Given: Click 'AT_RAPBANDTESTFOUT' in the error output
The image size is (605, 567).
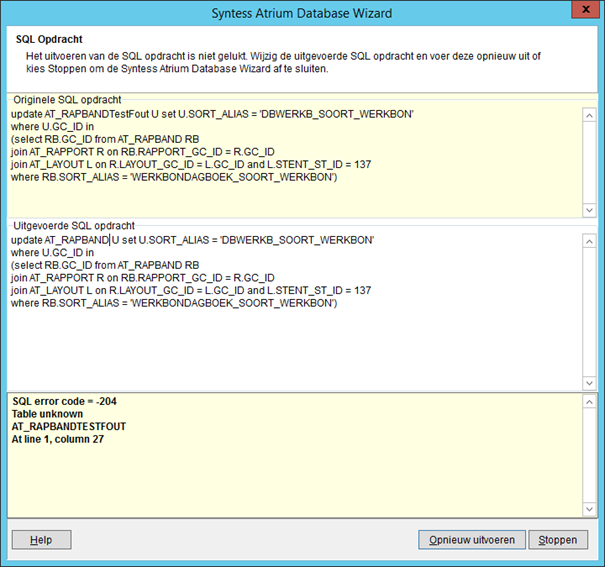Looking at the screenshot, I should tap(69, 427).
